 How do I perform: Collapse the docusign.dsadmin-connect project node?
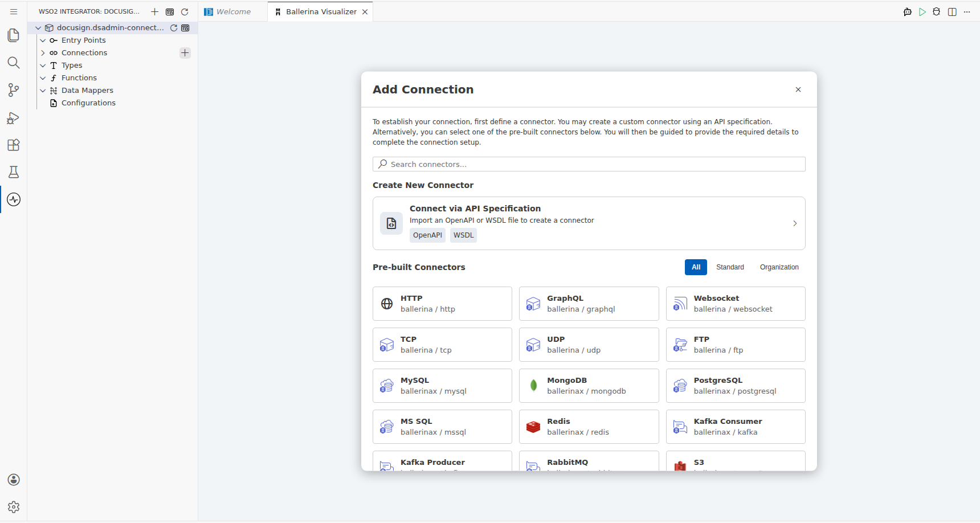(x=38, y=27)
